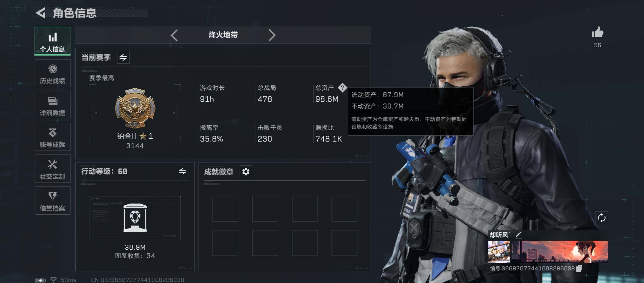Switch to next mode with the right chevron
The height and width of the screenshot is (283, 644).
272,35
